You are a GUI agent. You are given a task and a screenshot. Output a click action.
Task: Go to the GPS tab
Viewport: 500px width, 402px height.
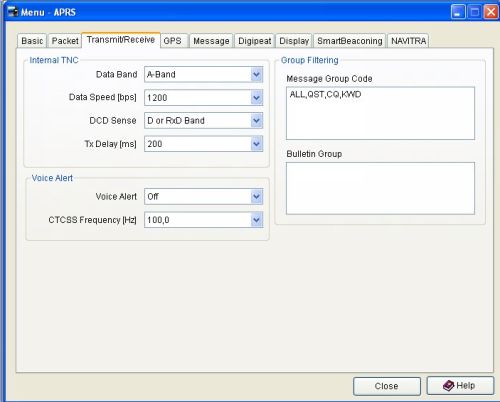[x=174, y=41]
